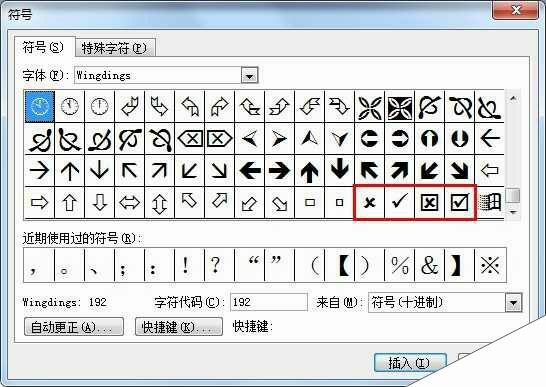The height and width of the screenshot is (387, 546).
Task: Select the Windows flag logo symbol
Action: click(x=490, y=202)
